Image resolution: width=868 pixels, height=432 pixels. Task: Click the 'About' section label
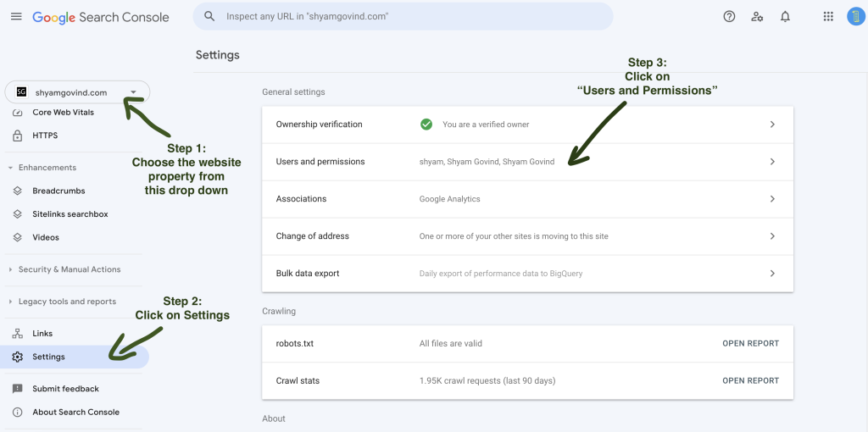(274, 418)
